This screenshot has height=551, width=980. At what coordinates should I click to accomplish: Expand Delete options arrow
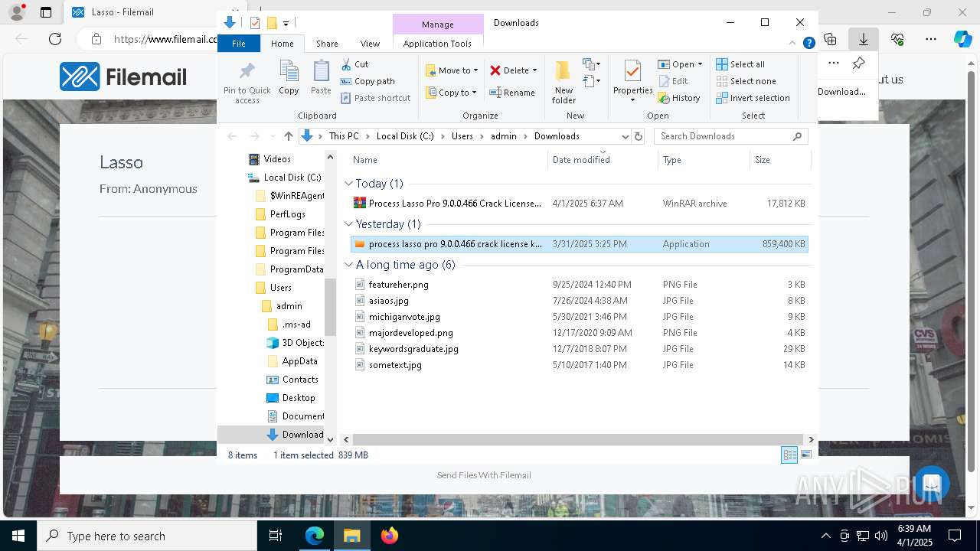534,70
